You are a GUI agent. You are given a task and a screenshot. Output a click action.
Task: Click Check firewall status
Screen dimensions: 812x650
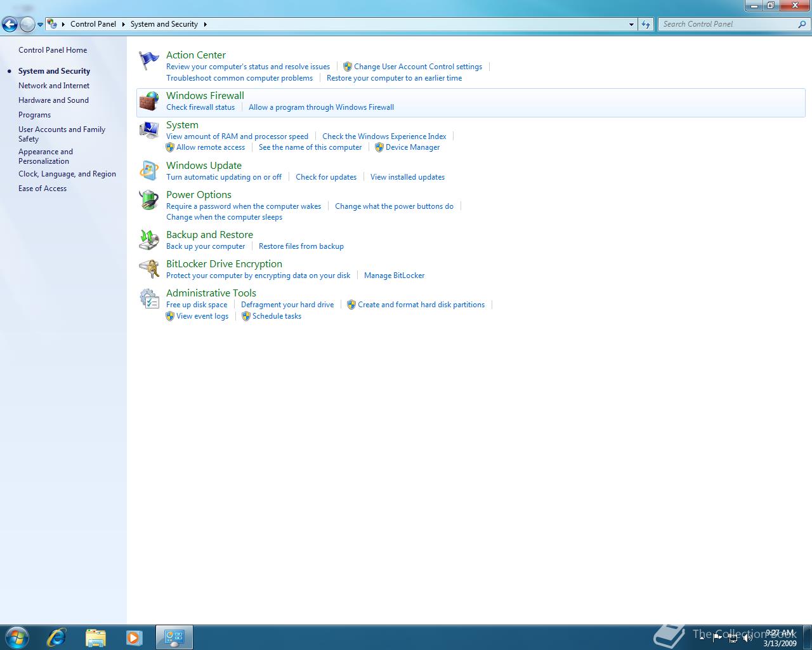[x=200, y=107]
